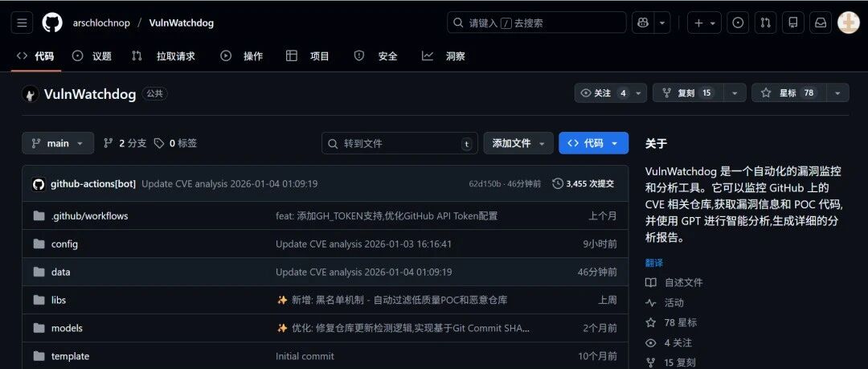Open the 活动 activity link
Viewport: 868px width, 369px height.
click(665, 302)
